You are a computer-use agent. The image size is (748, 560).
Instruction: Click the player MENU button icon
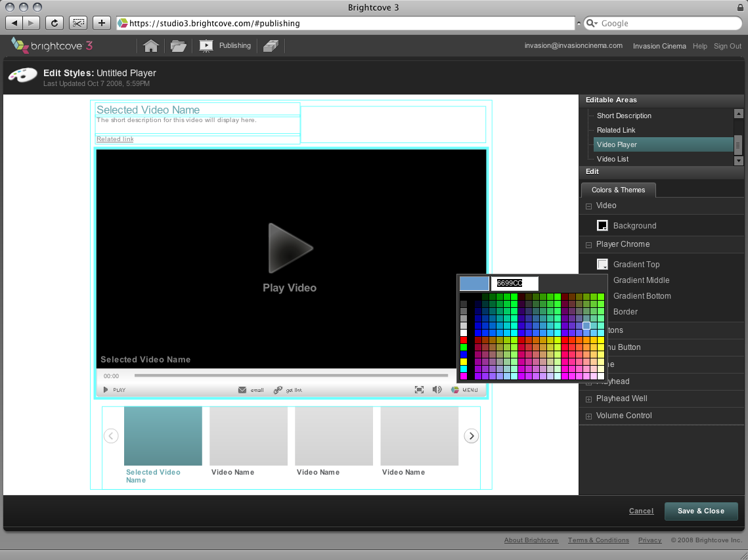(455, 390)
